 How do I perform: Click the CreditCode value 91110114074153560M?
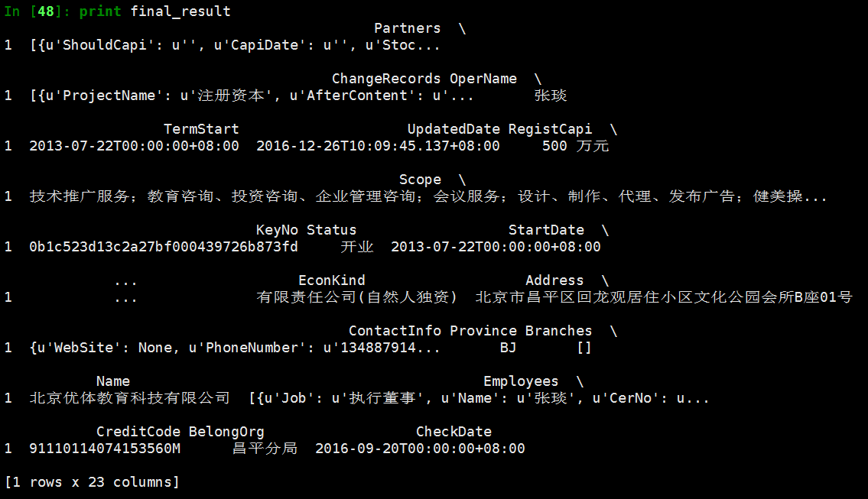coord(105,448)
